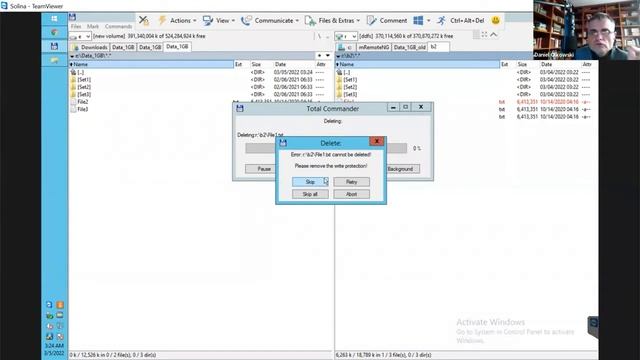
Task: Select the [Set1] folder in right panel
Action: coord(347,80)
